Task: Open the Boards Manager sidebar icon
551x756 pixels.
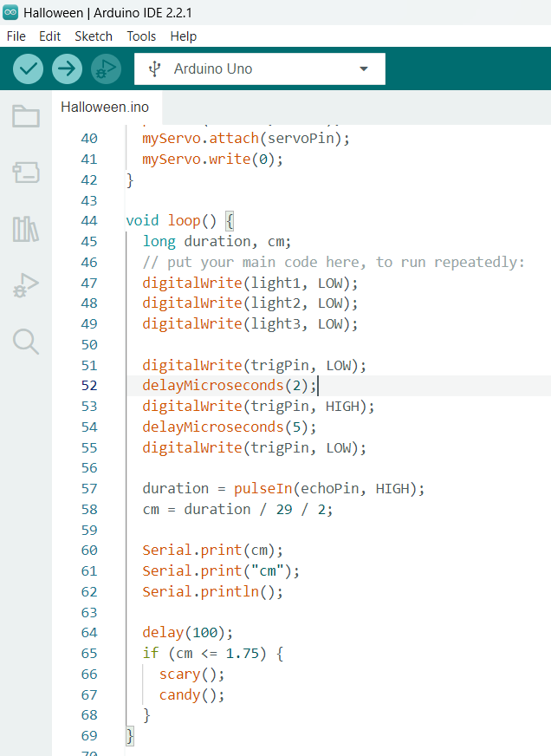Action: [x=26, y=173]
